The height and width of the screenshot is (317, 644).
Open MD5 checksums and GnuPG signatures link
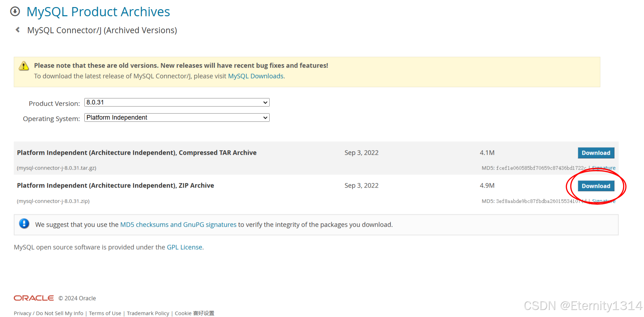pyautogui.click(x=178, y=225)
